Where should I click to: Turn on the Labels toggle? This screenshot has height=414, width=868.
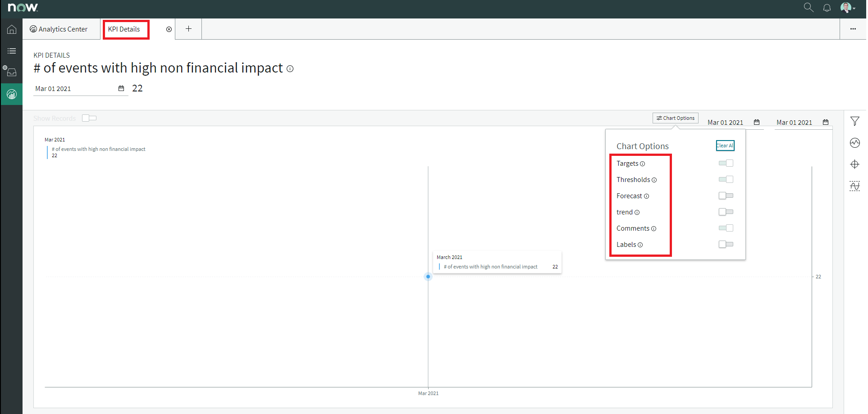coord(726,244)
